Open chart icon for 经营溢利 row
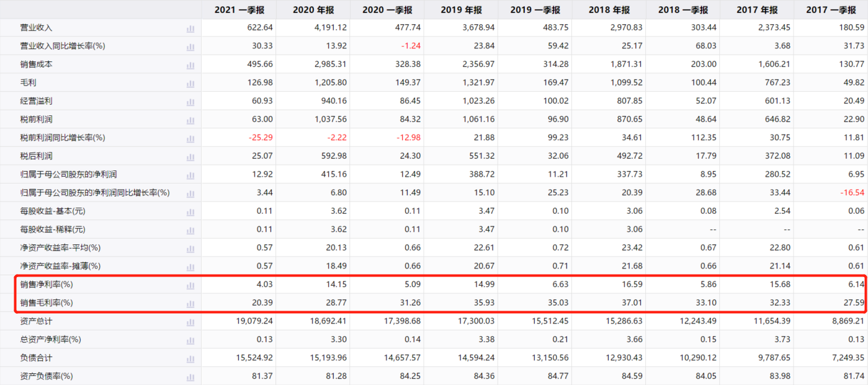 coord(190,102)
